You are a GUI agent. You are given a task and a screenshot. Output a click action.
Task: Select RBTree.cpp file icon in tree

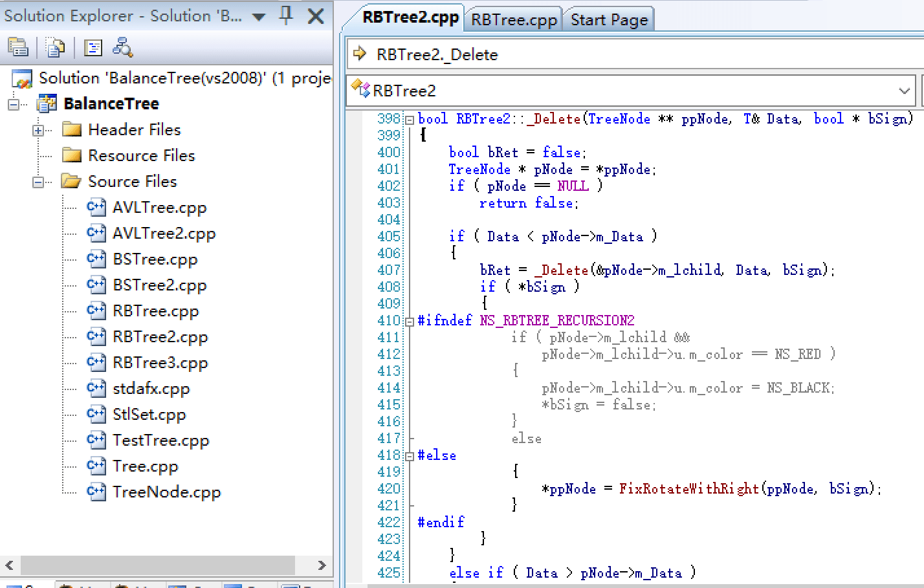(x=96, y=310)
